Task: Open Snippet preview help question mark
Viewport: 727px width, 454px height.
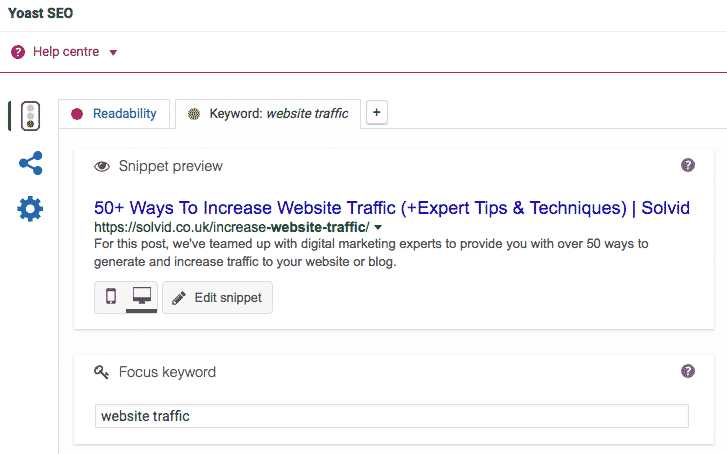Action: click(x=688, y=165)
